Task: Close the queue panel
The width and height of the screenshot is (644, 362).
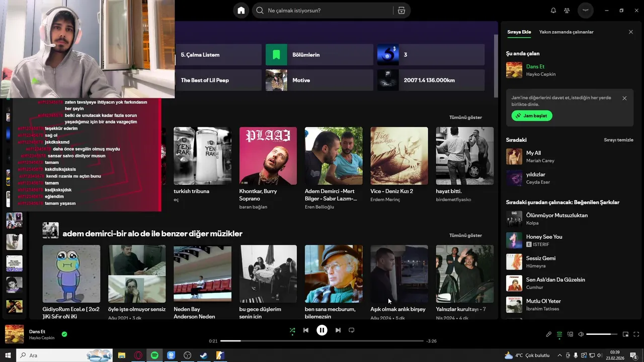Action: tap(631, 32)
